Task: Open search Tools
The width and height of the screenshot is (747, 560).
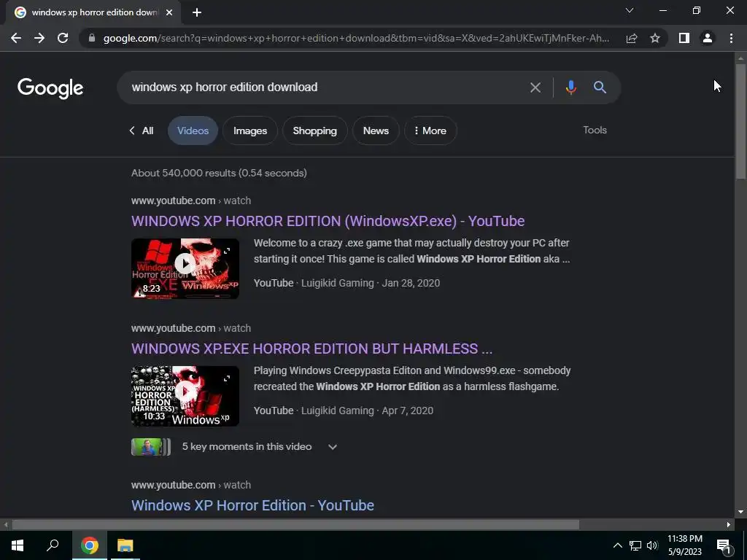Action: pos(595,130)
